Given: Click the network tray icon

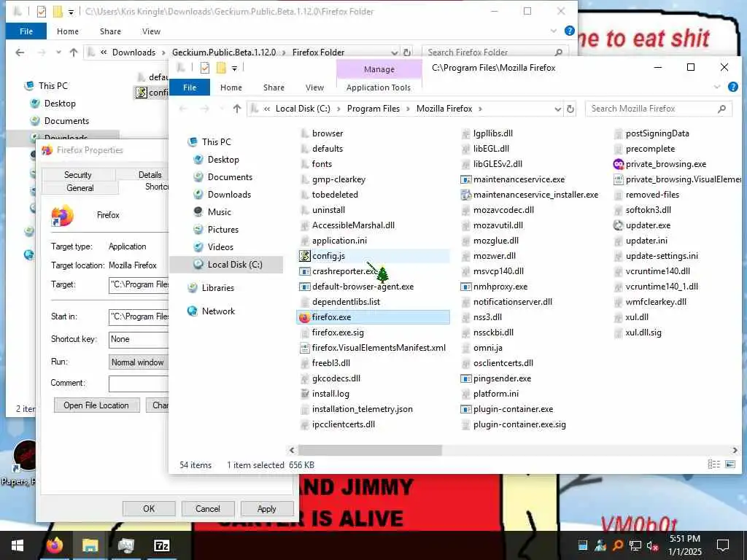Looking at the screenshot, I should 635,545.
